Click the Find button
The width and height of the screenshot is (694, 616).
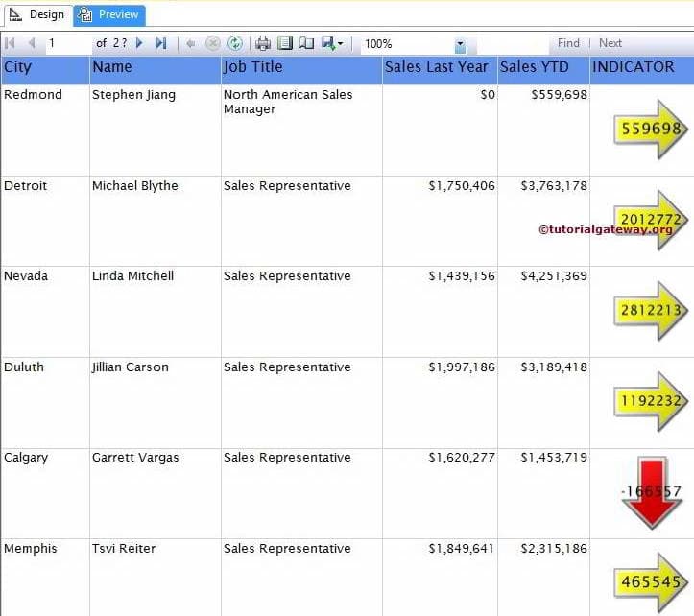coord(568,43)
